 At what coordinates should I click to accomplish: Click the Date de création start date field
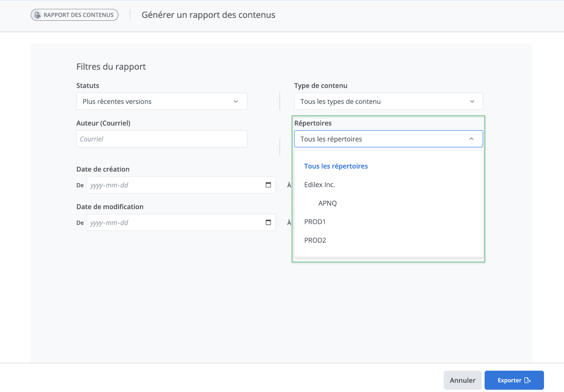click(x=174, y=185)
